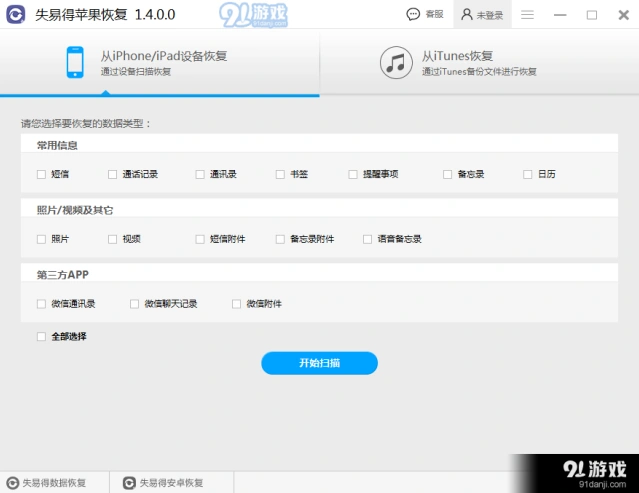Switch to 从iTunes恢复 tab
This screenshot has height=493, width=639.
click(x=479, y=63)
